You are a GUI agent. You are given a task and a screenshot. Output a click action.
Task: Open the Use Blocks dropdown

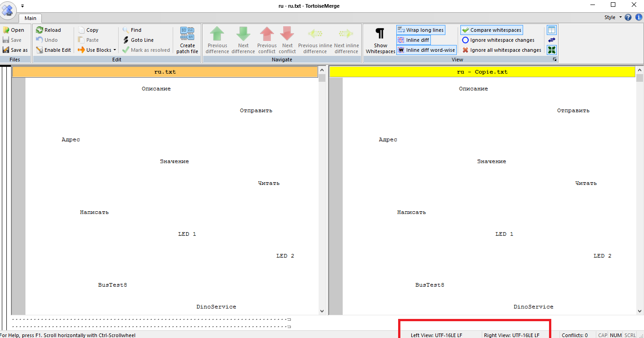[x=97, y=50]
